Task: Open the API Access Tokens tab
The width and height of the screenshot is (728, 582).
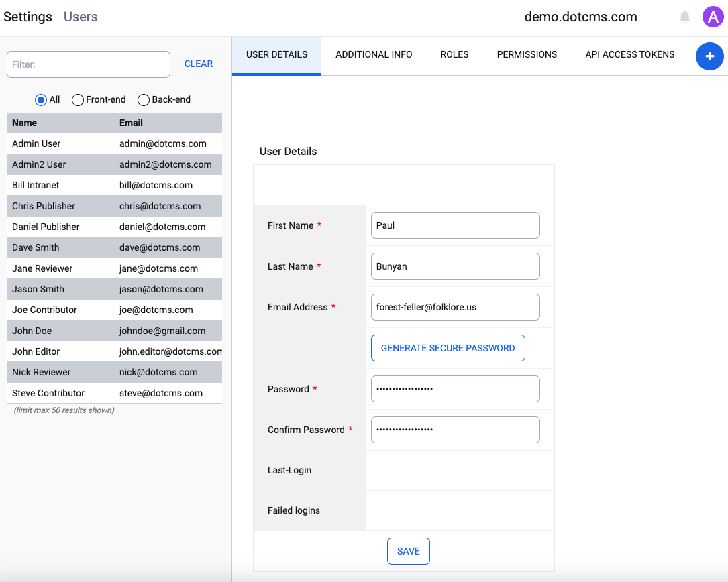Action: click(x=629, y=55)
